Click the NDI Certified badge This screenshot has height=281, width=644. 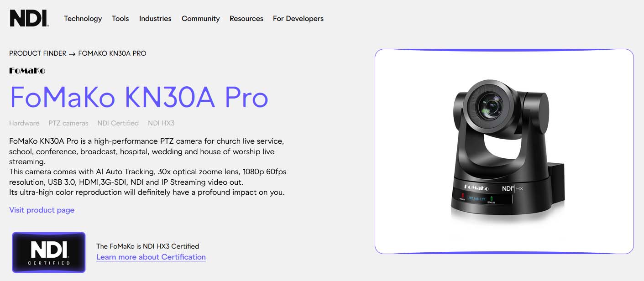click(x=49, y=252)
